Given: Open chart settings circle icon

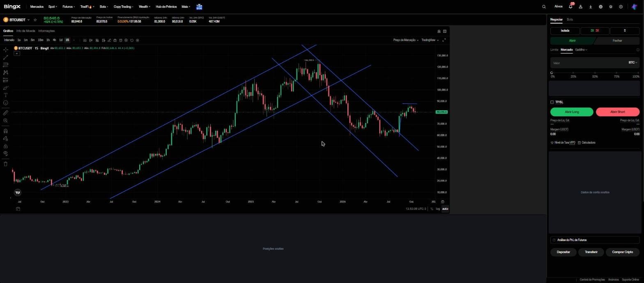Looking at the screenshot, I should coord(137,40).
